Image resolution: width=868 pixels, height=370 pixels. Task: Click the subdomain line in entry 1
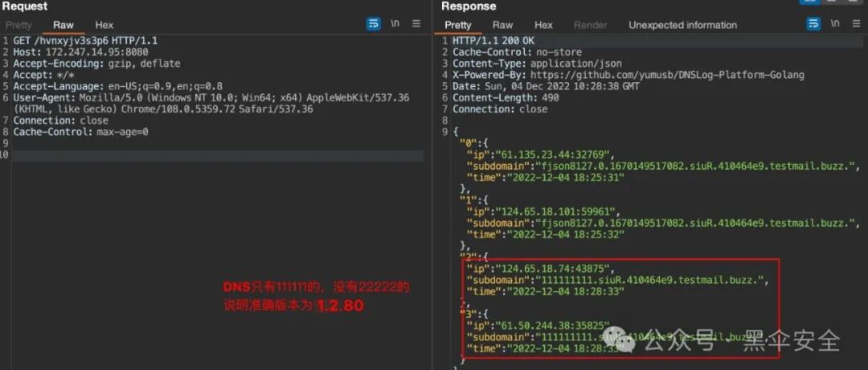click(x=665, y=223)
